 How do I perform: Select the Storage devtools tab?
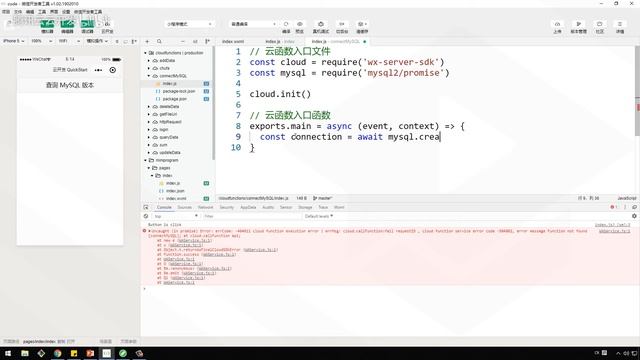click(305, 207)
